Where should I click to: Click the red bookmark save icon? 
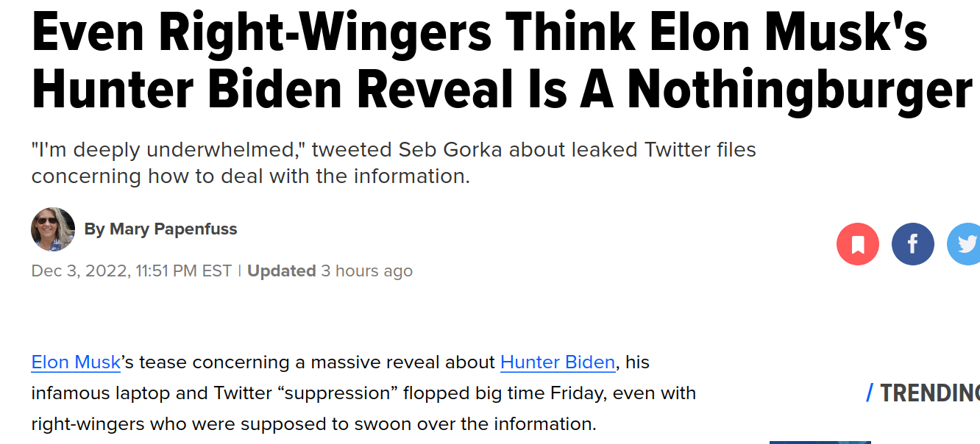click(858, 243)
